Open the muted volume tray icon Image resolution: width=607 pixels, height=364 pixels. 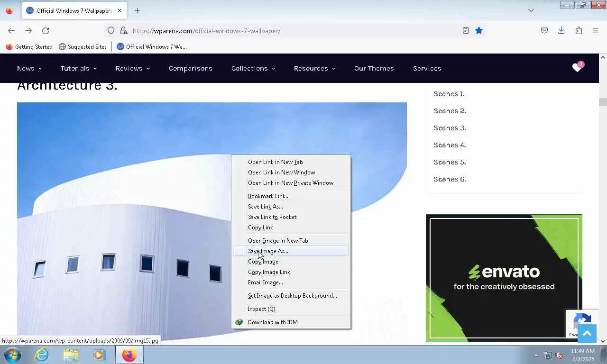[559, 355]
